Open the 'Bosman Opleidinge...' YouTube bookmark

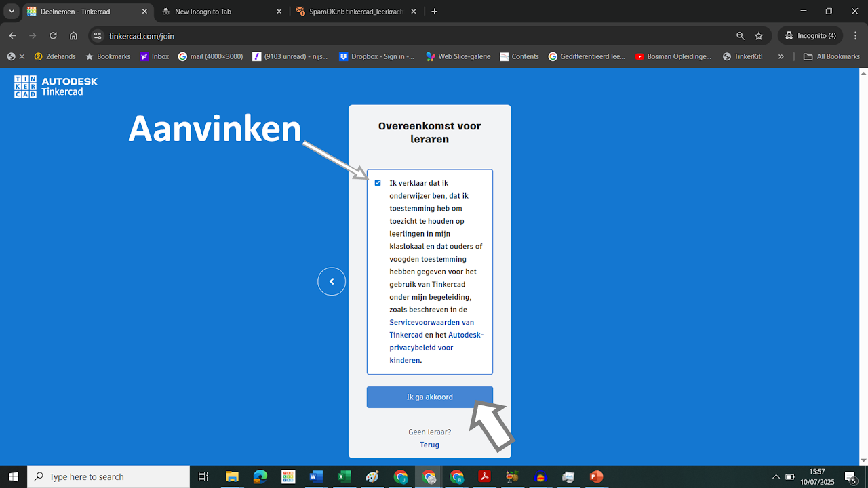click(673, 56)
